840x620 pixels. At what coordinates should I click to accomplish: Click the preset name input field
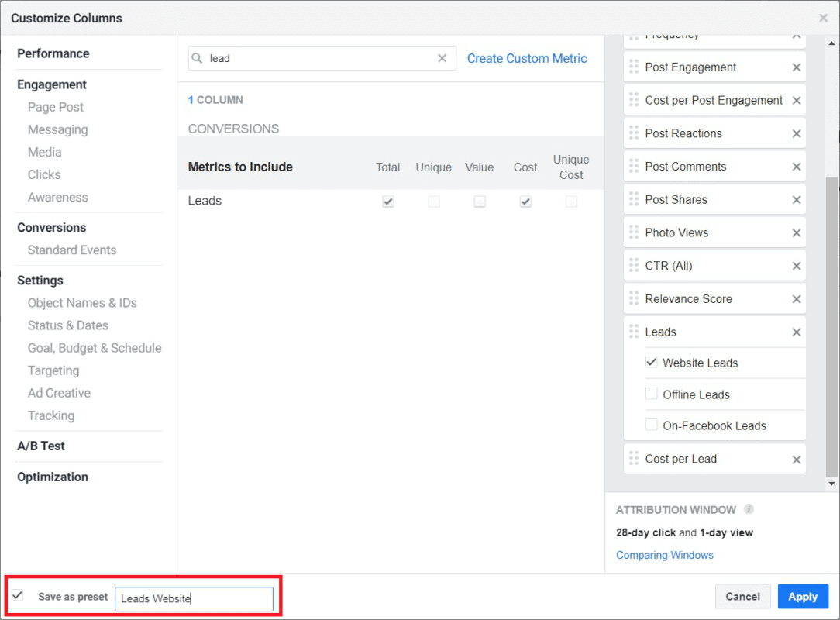click(x=194, y=598)
